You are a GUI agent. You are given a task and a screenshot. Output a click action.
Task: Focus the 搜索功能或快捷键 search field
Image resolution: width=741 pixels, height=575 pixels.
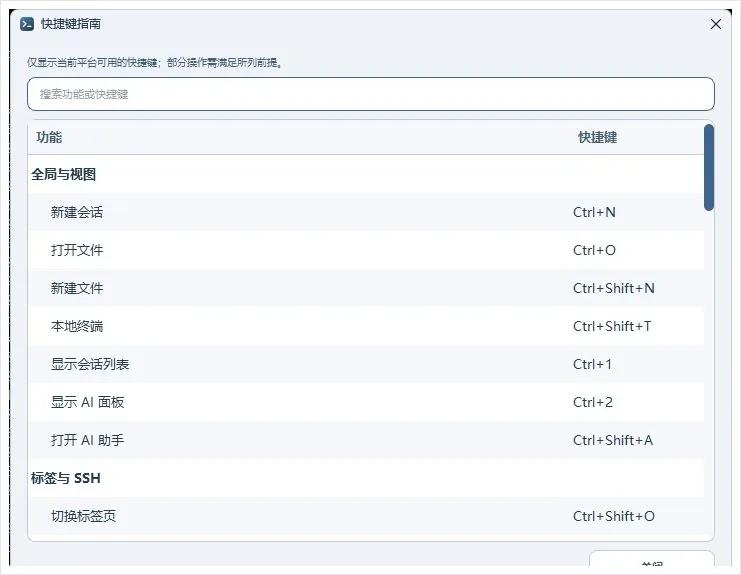point(370,94)
